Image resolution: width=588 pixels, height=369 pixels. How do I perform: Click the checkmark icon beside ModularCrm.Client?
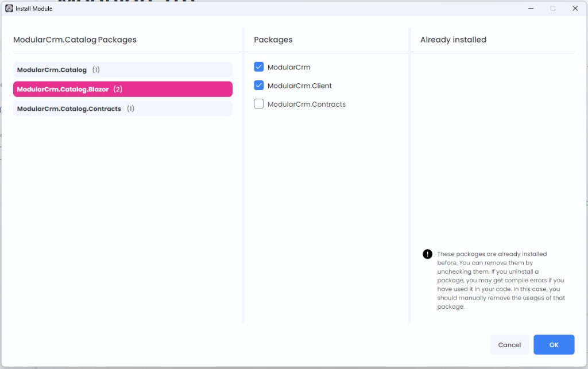click(258, 85)
